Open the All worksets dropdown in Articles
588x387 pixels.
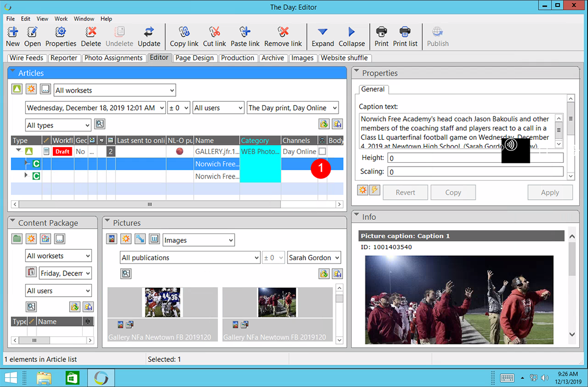tap(115, 90)
